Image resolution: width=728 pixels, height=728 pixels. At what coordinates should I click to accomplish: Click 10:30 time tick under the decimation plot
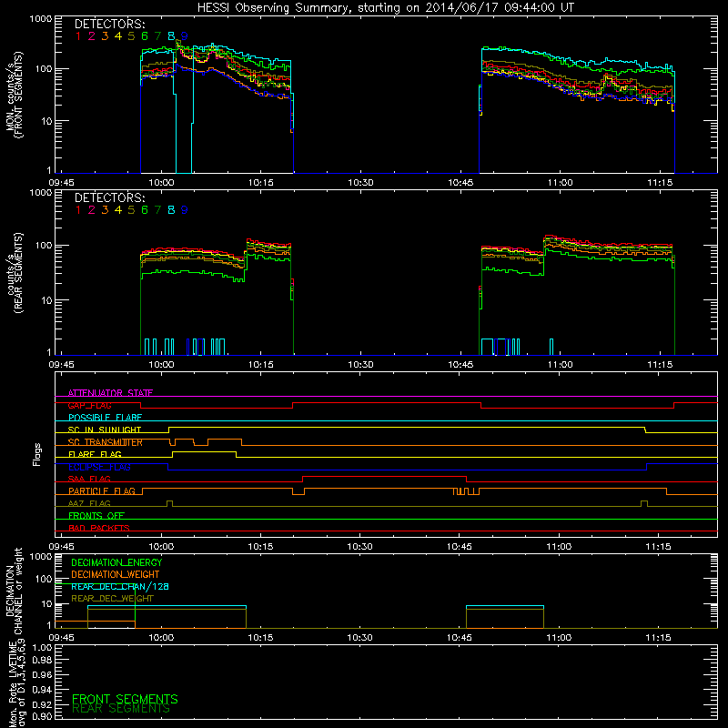(359, 638)
